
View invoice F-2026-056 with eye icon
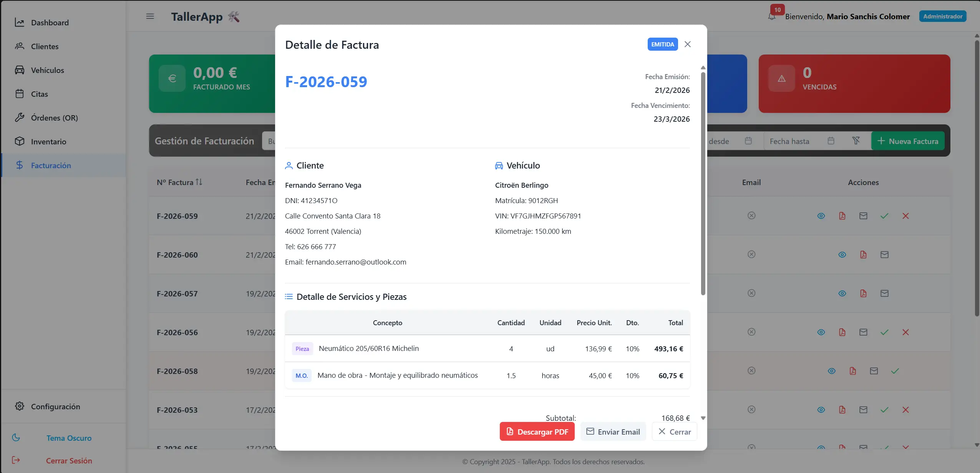821,332
